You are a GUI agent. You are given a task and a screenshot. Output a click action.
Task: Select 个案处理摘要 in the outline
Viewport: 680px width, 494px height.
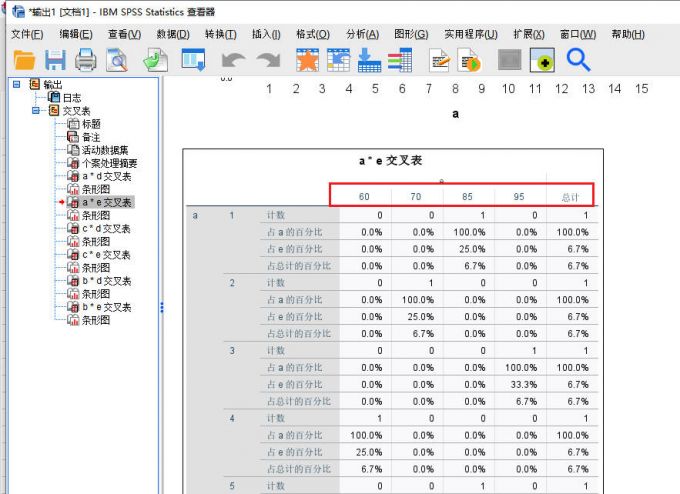(x=110, y=163)
